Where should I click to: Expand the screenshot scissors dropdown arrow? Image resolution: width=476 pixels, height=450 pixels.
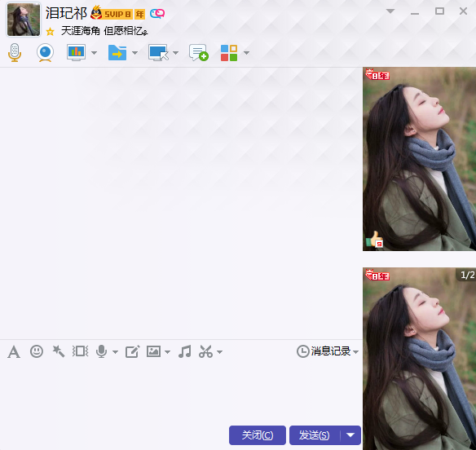(x=220, y=352)
